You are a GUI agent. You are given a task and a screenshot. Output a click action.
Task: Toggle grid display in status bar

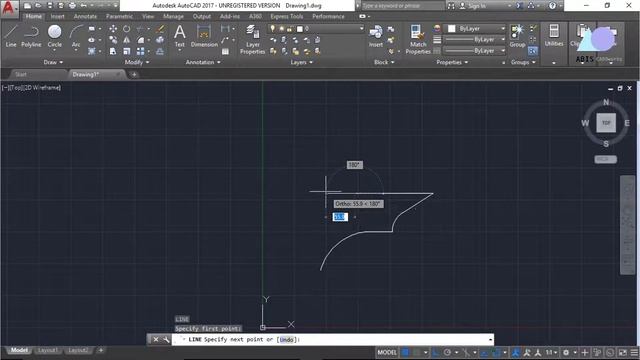(405, 352)
